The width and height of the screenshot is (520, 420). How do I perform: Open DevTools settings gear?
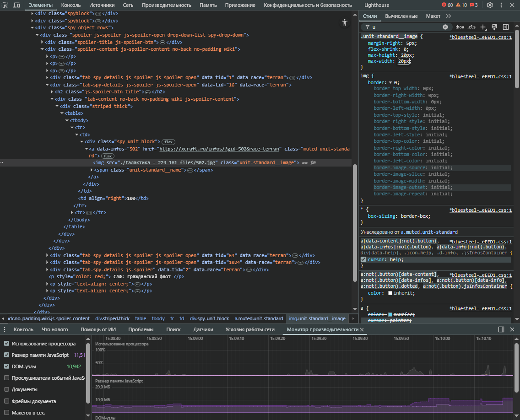(490, 5)
